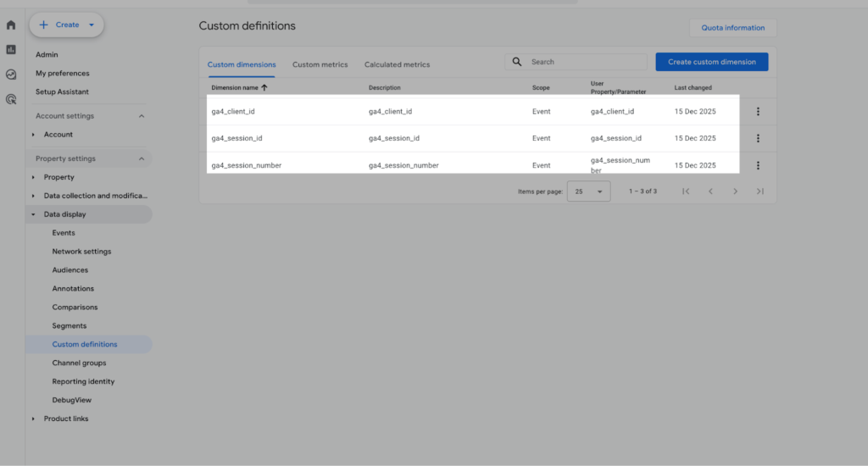Viewport: 868px width, 466px height.
Task: Open the Home icon in left rail
Action: [11, 25]
